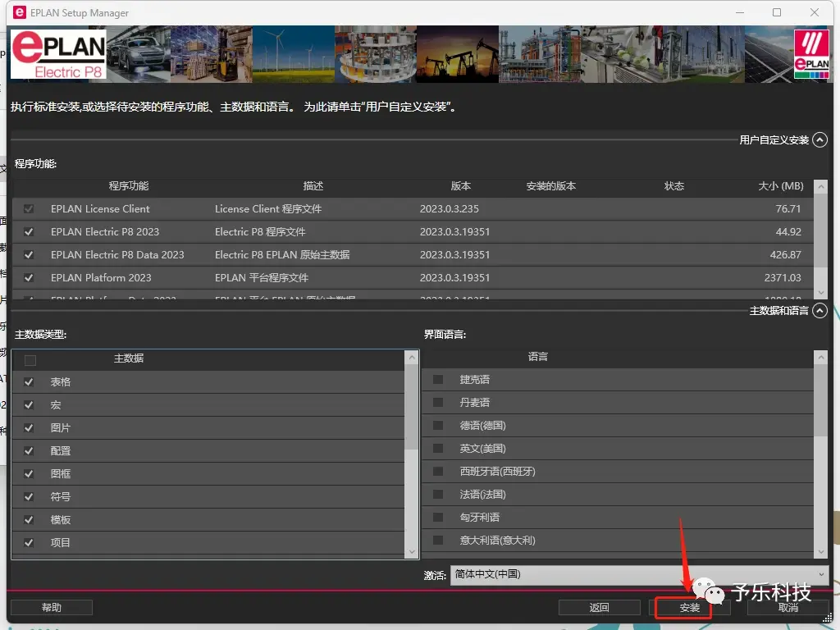Sort by the 版本 column header
The image size is (840, 630).
(460, 186)
